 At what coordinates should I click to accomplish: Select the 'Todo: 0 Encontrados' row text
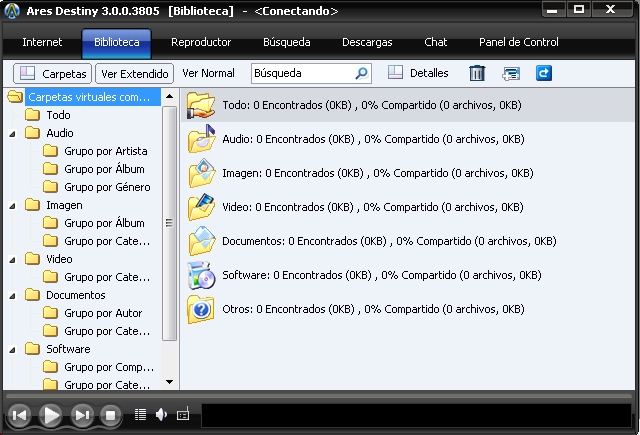[x=372, y=105]
